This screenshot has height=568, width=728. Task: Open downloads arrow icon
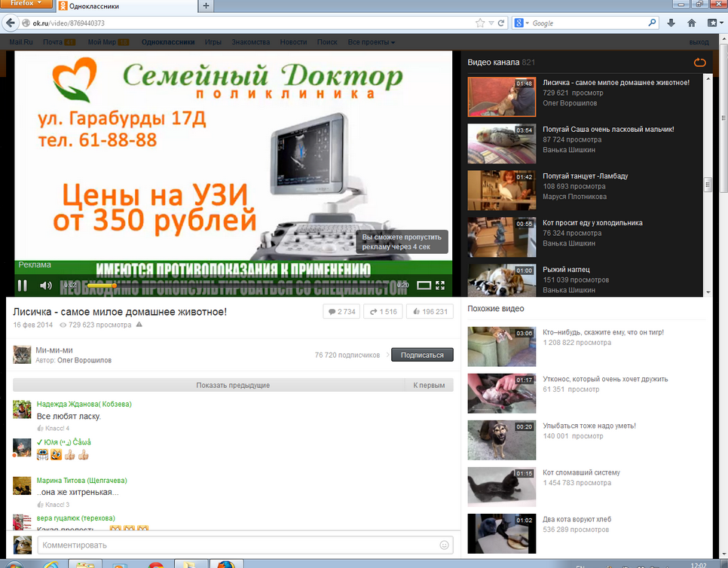671,23
